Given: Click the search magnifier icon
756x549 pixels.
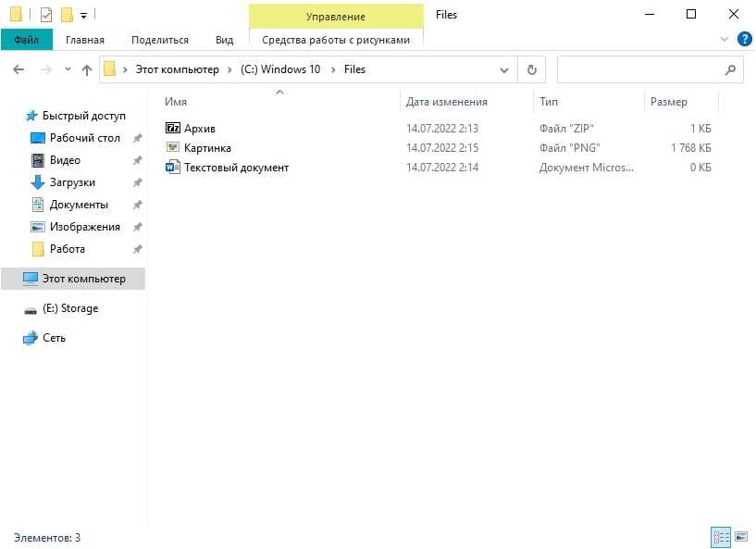Looking at the screenshot, I should point(730,69).
